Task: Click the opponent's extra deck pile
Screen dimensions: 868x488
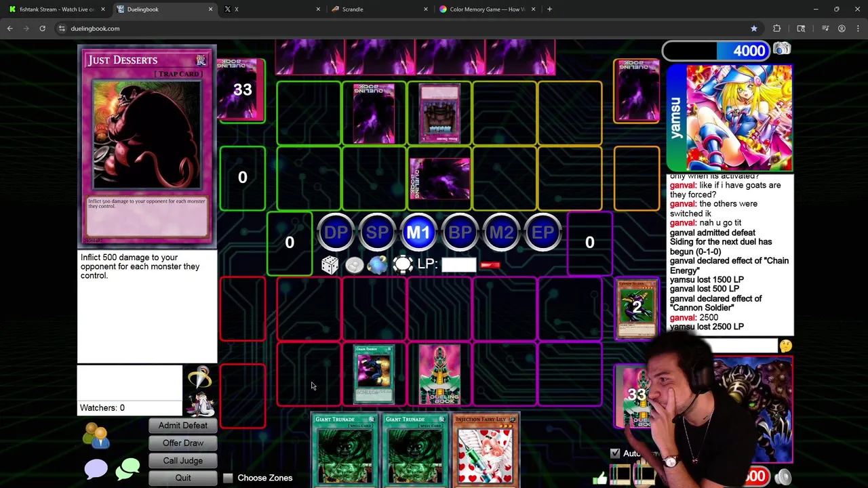Action: coord(637,91)
